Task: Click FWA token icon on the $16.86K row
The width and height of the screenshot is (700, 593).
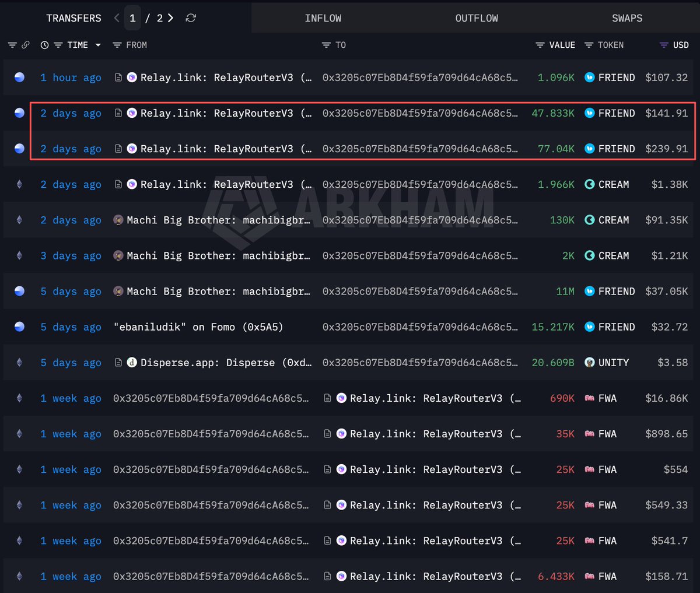Action: point(590,398)
